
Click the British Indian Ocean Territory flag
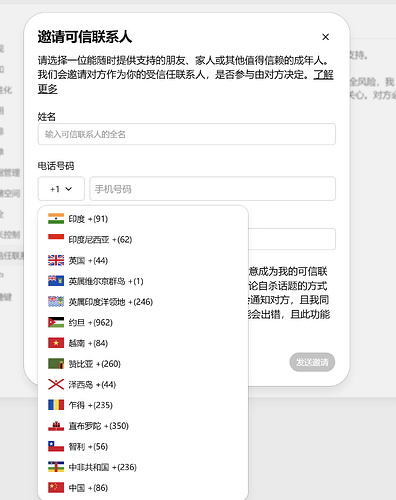point(56,302)
